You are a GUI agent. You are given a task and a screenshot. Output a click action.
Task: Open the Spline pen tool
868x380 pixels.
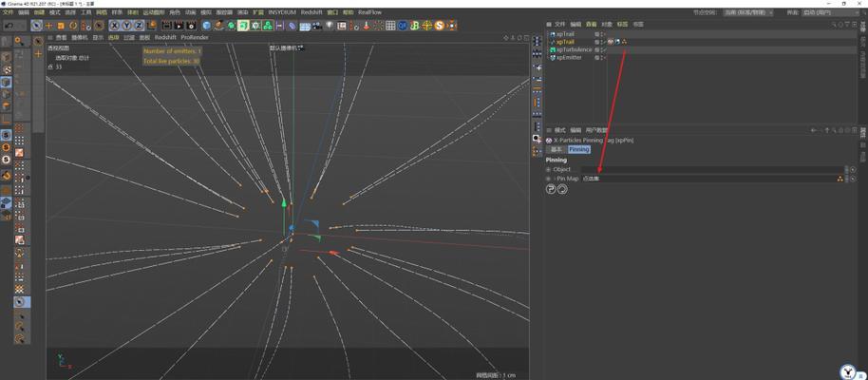[x=218, y=26]
